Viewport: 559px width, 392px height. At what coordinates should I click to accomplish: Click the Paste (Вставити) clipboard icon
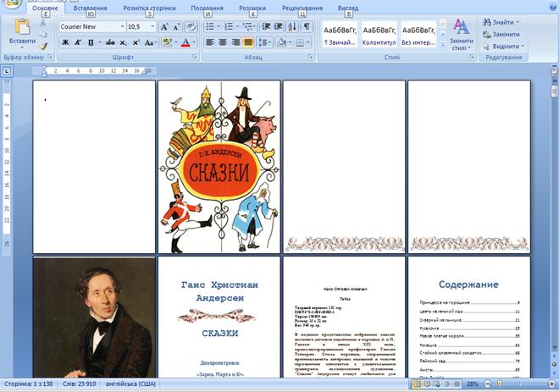[22, 28]
